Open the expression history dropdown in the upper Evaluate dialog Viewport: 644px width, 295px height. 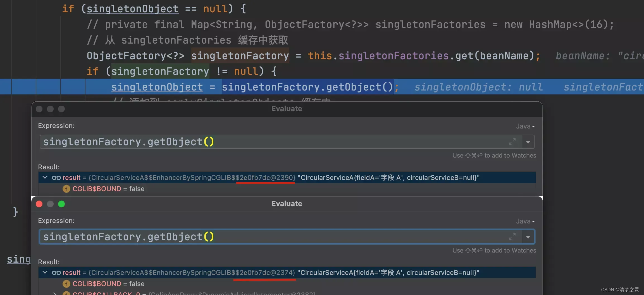click(528, 142)
